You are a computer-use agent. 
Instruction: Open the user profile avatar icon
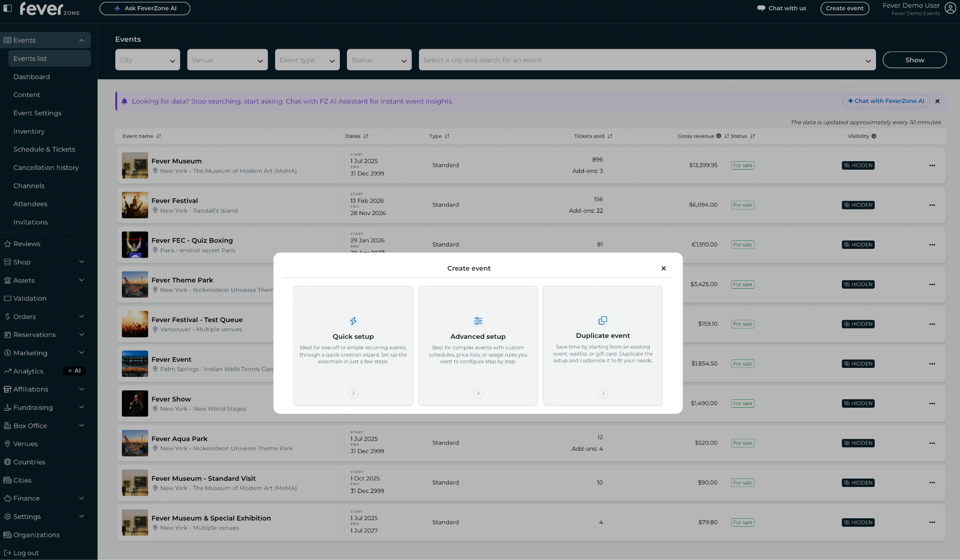click(950, 8)
